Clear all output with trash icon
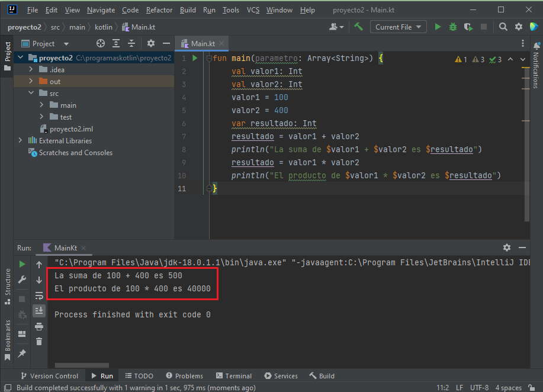This screenshot has width=543, height=392. [x=39, y=342]
